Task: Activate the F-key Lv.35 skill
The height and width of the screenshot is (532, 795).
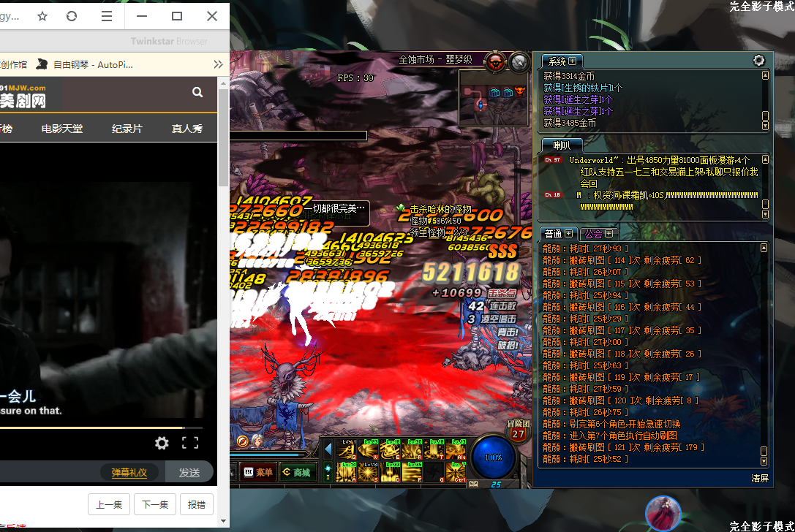Action: tap(412, 471)
